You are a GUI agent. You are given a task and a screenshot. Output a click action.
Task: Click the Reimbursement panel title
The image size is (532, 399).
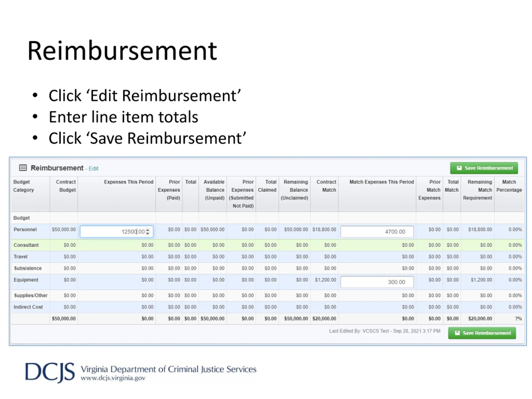pyautogui.click(x=57, y=168)
